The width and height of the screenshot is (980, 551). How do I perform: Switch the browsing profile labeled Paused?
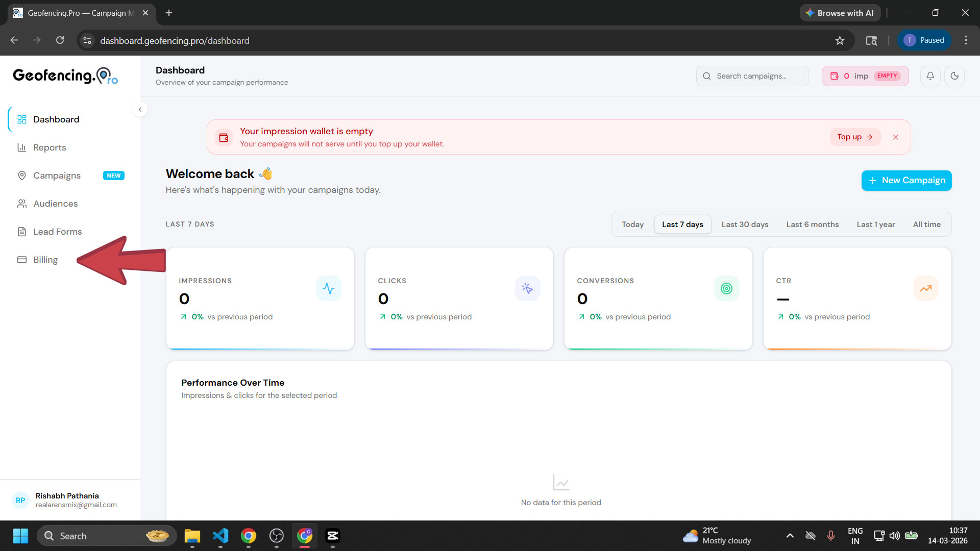[x=924, y=40]
